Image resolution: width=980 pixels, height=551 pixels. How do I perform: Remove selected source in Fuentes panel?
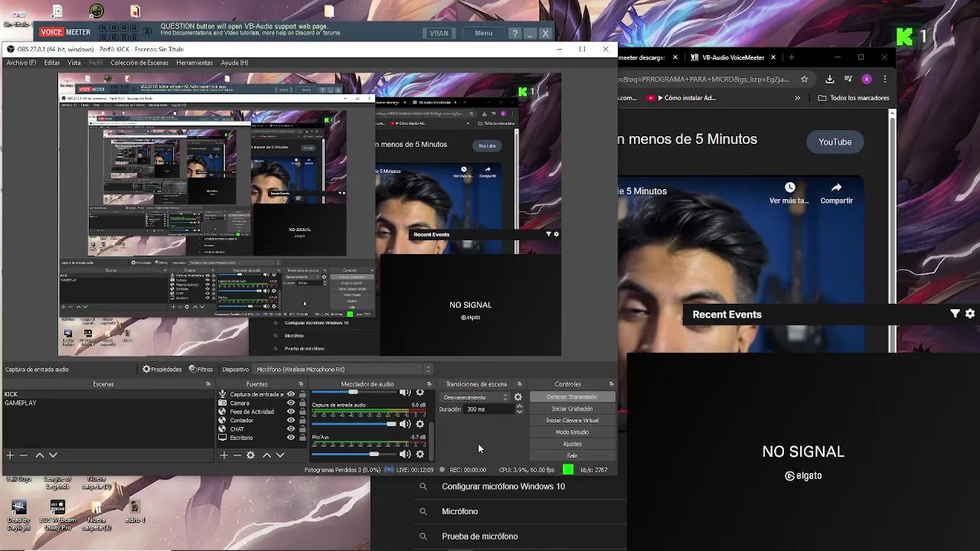pos(237,455)
